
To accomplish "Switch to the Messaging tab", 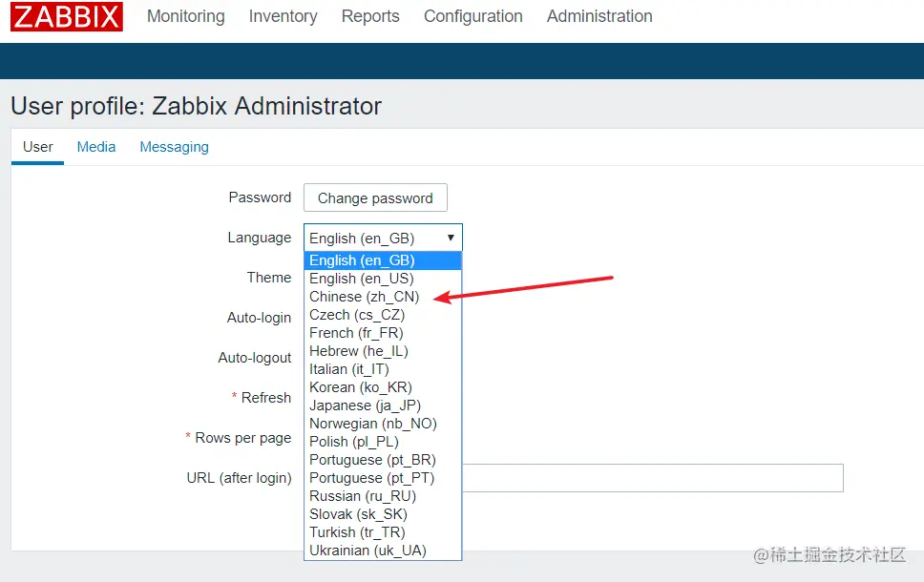I will (x=174, y=147).
